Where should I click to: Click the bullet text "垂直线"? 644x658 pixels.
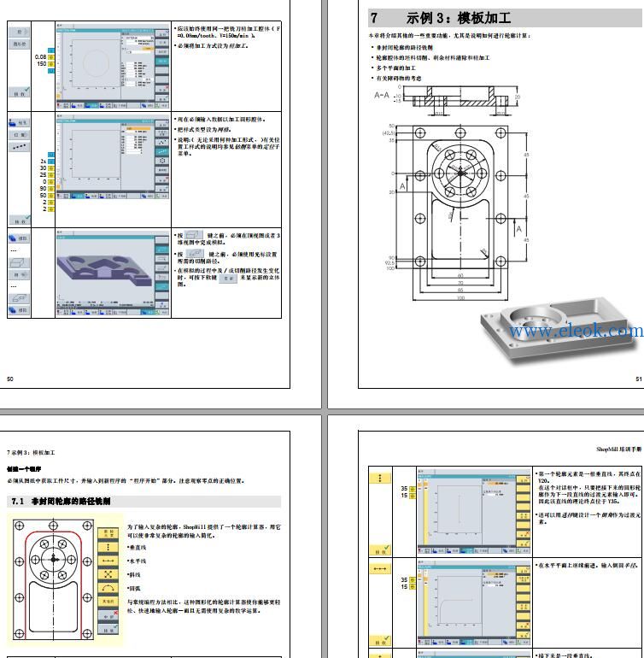[x=138, y=548]
